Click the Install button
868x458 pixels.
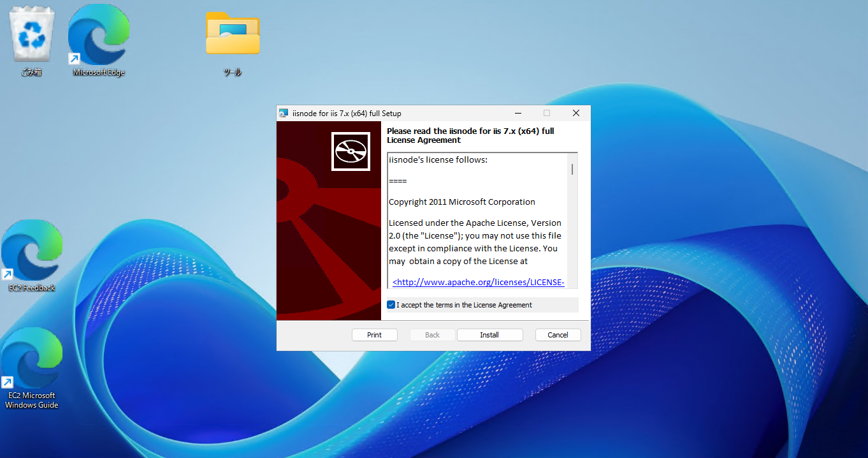point(489,335)
